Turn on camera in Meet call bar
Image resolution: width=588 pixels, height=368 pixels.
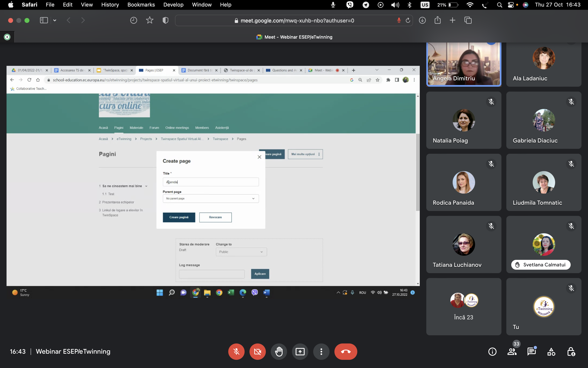point(257,351)
